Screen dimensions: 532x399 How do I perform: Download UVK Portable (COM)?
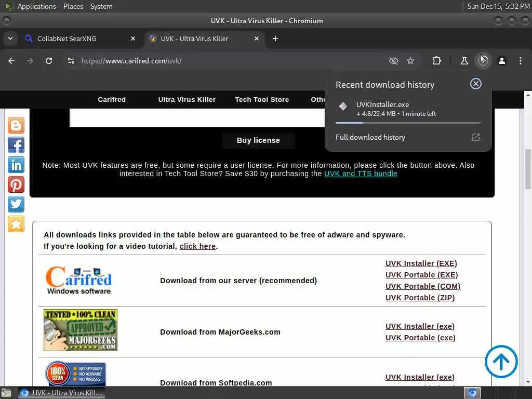coord(423,286)
